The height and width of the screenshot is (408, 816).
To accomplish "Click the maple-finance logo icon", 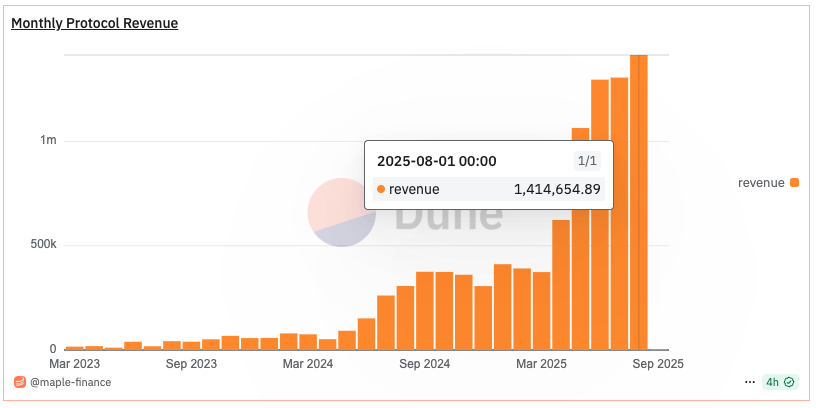I will [x=20, y=382].
